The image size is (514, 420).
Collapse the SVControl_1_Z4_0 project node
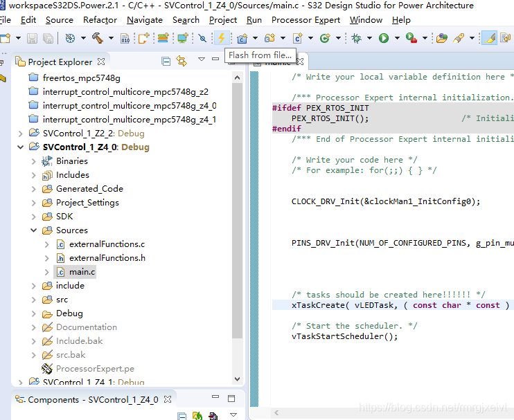21,147
